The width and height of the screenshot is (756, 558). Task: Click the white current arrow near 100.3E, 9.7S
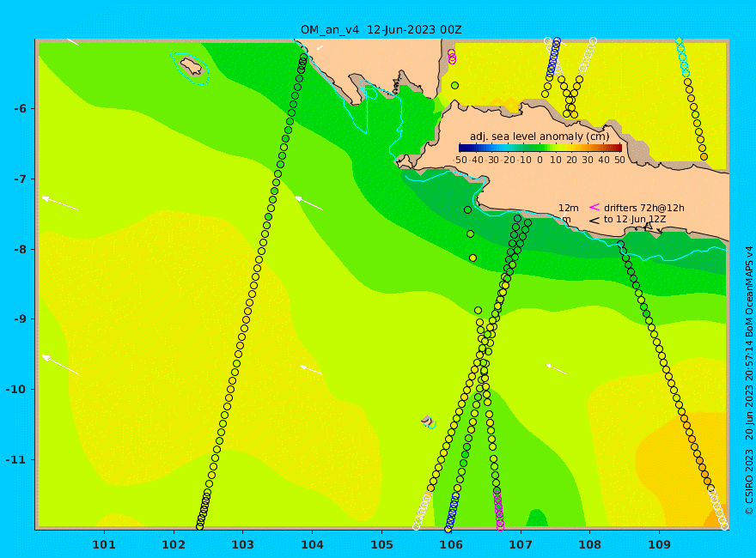pos(61,365)
